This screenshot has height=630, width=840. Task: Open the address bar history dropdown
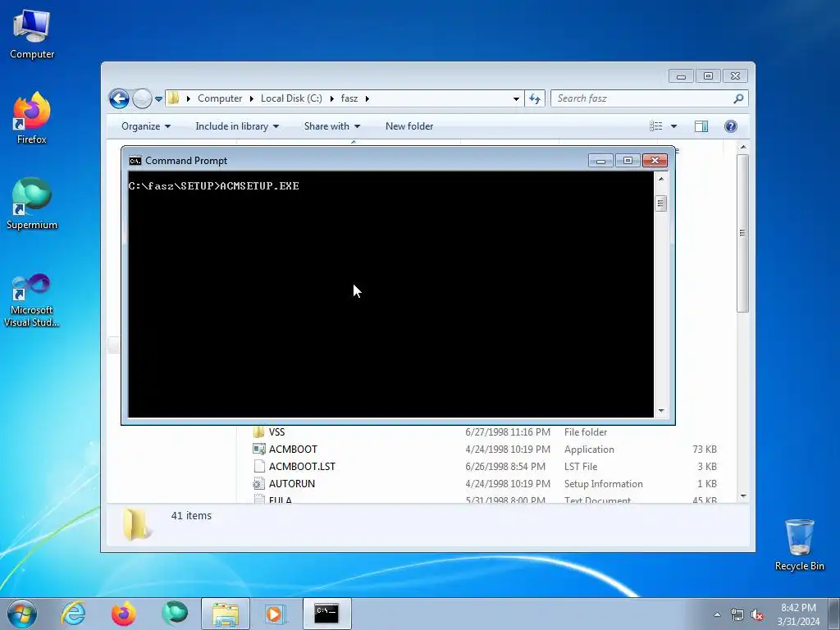point(516,98)
